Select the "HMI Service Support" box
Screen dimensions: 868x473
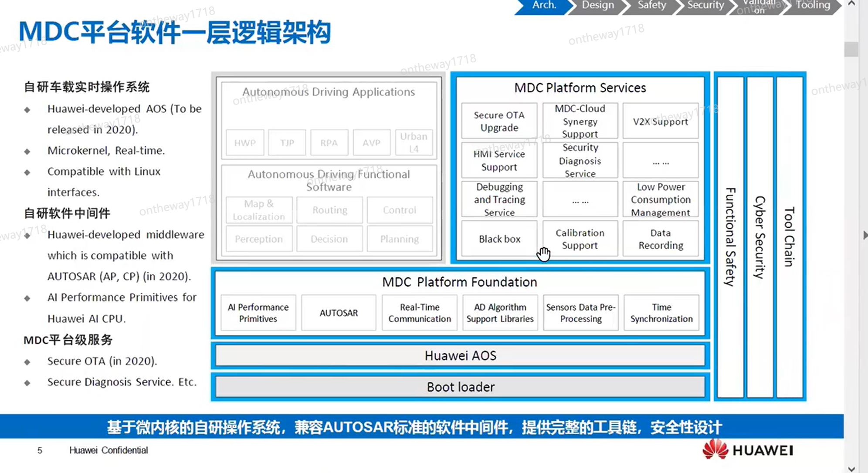point(499,160)
